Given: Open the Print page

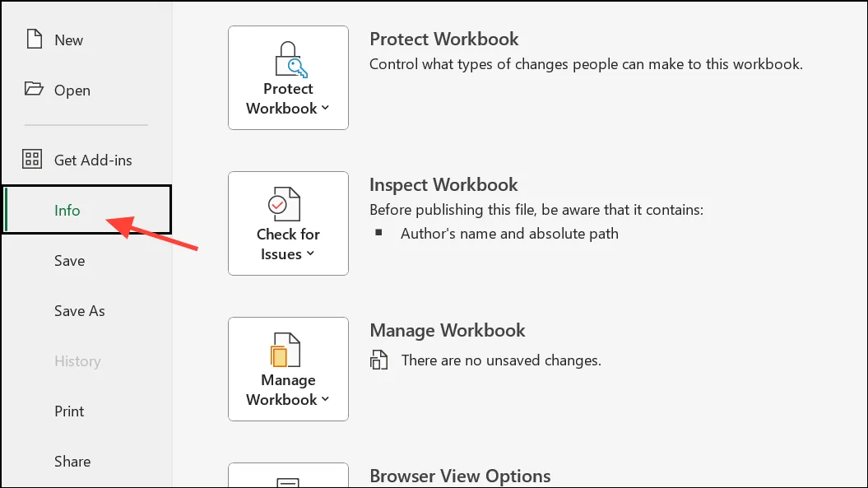Looking at the screenshot, I should (x=69, y=411).
